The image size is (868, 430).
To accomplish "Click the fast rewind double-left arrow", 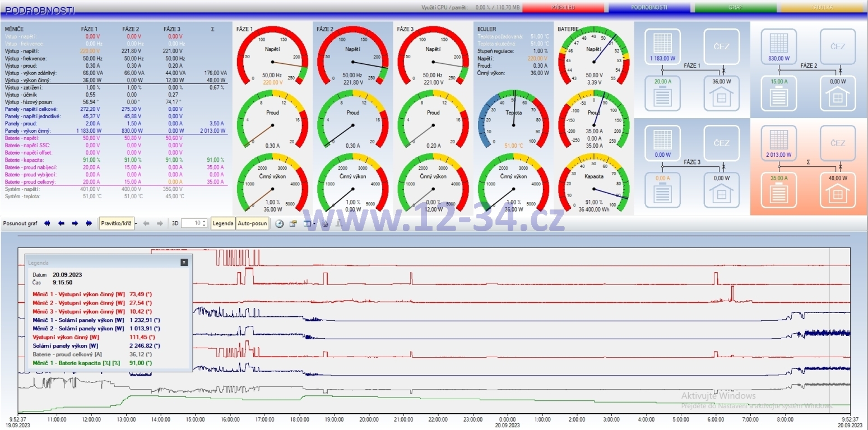I will pos(47,223).
